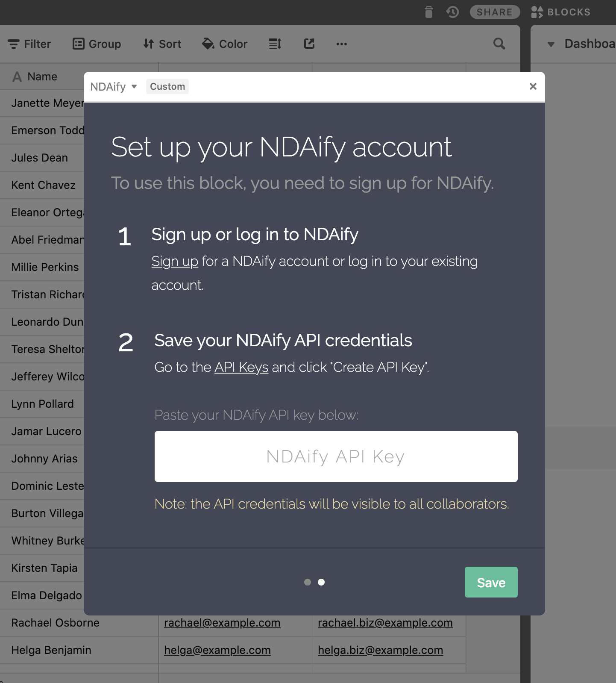The width and height of the screenshot is (616, 683).
Task: Open the Color options
Action: tap(225, 44)
